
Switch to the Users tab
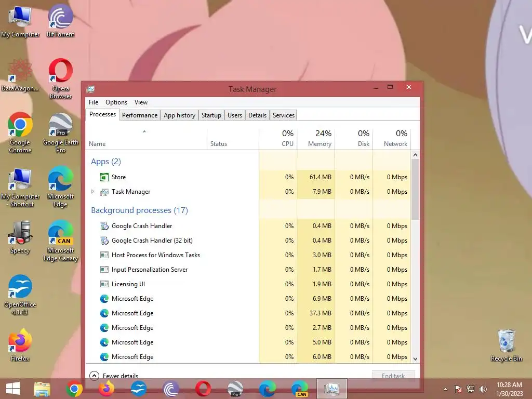tap(235, 115)
